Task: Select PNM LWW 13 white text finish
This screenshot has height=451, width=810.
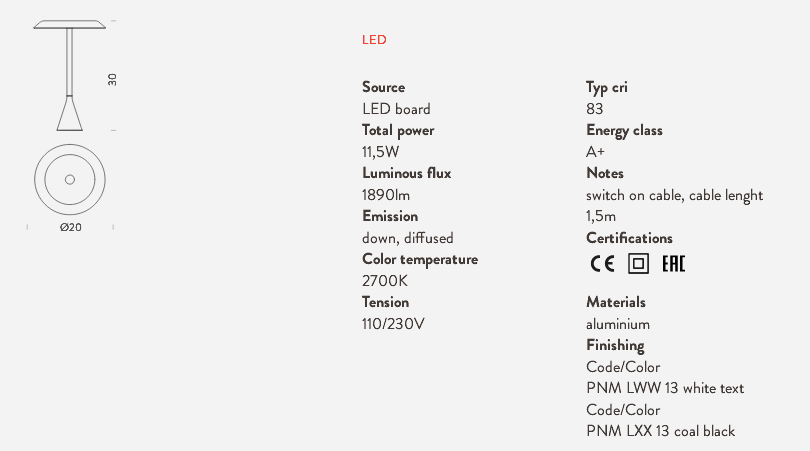Action: coord(665,388)
